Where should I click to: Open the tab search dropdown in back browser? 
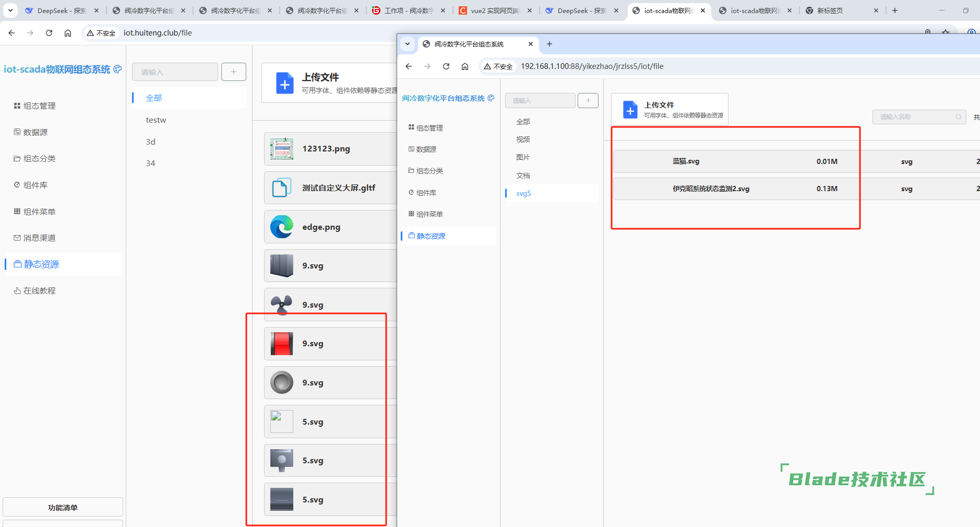click(10, 10)
